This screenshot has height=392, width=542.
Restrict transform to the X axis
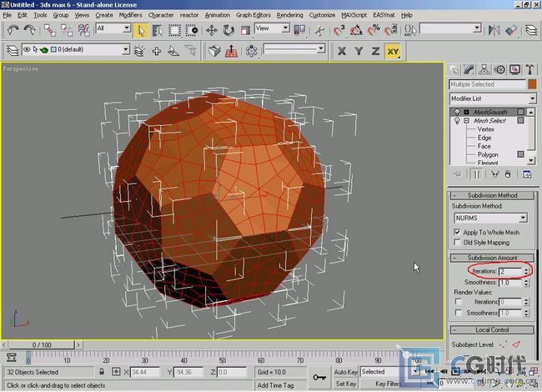click(342, 52)
